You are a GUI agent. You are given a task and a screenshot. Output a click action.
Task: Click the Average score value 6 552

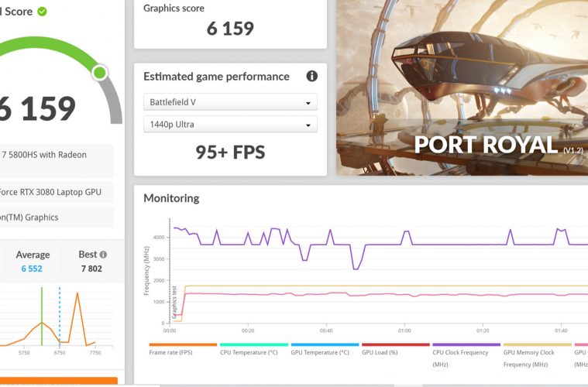[x=32, y=269]
